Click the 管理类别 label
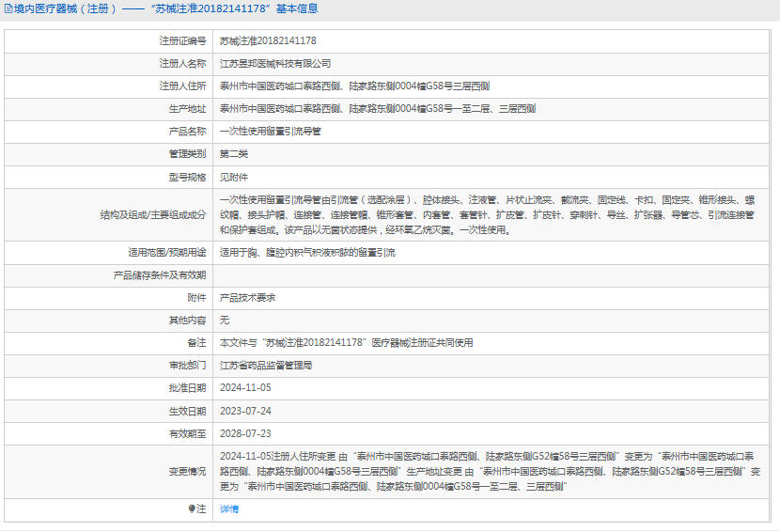The width and height of the screenshot is (780, 532). pos(187,154)
